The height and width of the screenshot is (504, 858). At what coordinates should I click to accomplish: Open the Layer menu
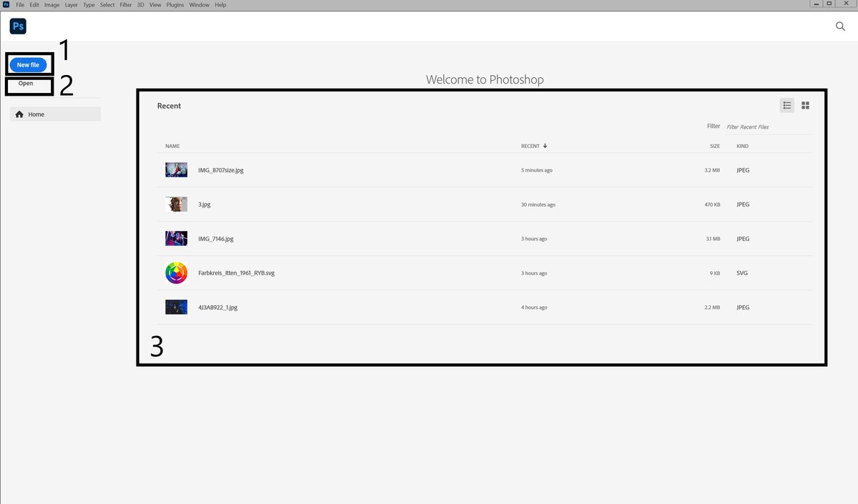click(x=71, y=5)
